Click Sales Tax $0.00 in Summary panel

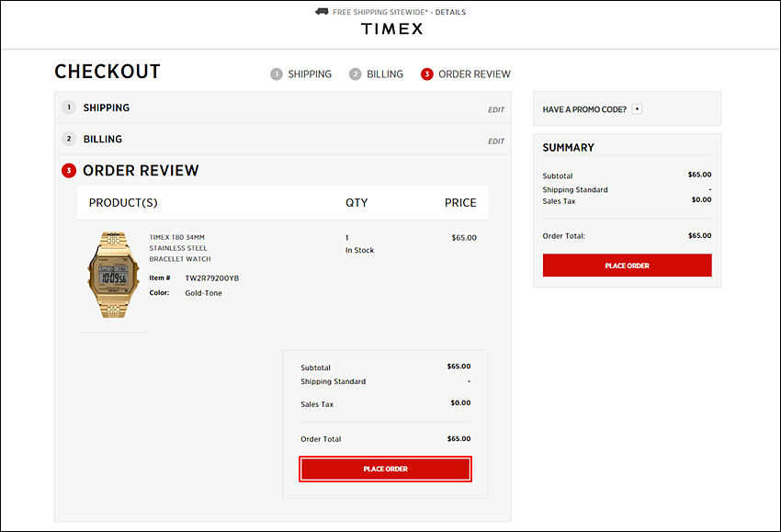tap(701, 199)
